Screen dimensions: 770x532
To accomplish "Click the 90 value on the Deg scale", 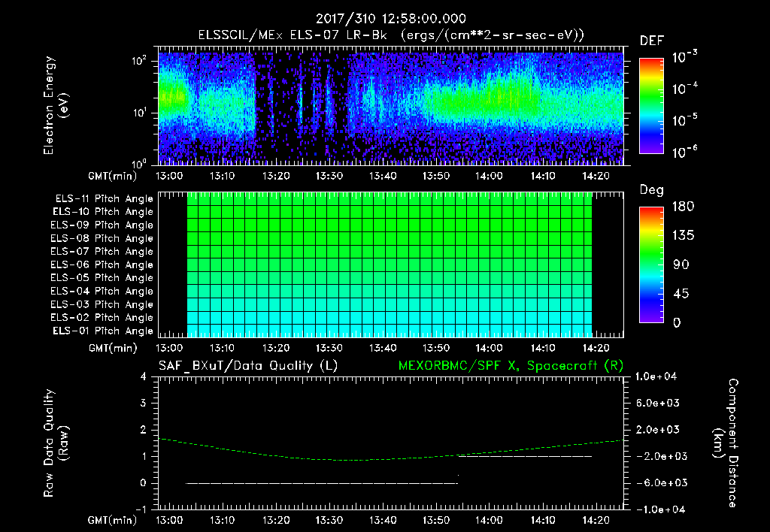I will tap(681, 265).
